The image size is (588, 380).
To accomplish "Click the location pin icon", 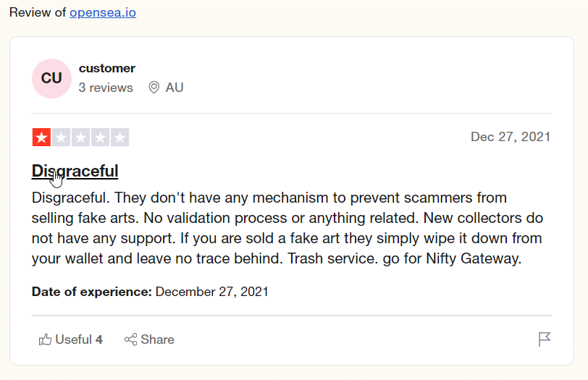I will click(x=154, y=88).
